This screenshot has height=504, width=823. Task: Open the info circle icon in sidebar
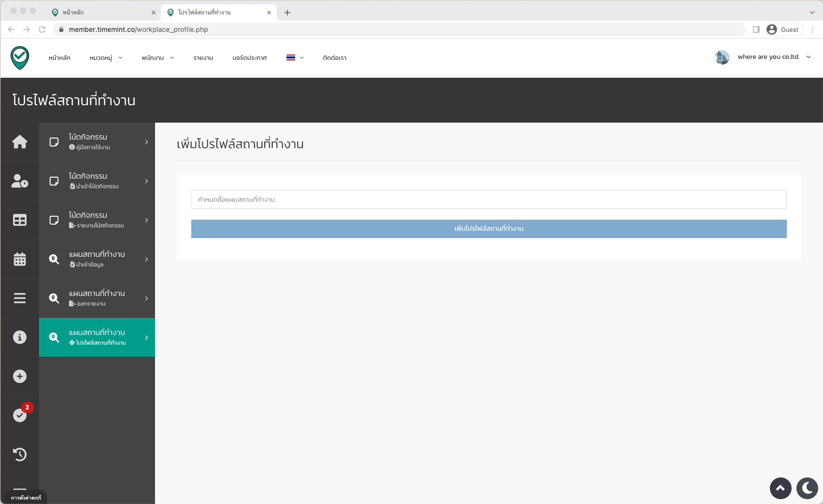click(x=20, y=337)
